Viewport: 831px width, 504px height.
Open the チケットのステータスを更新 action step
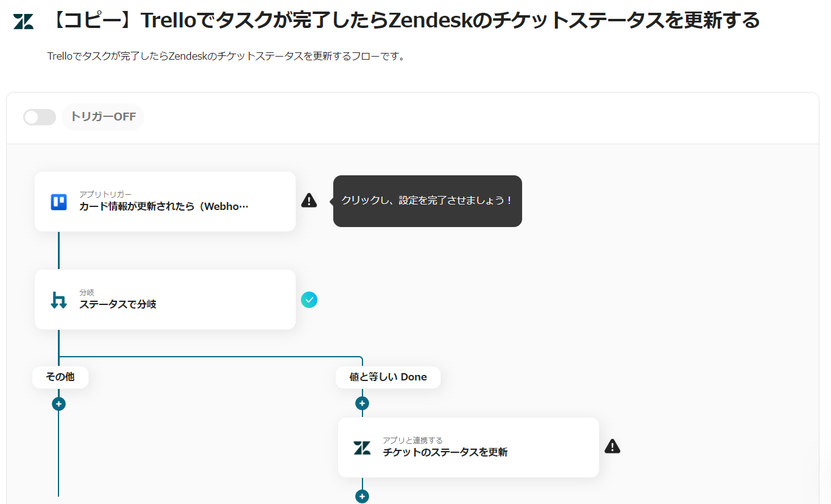(x=468, y=447)
